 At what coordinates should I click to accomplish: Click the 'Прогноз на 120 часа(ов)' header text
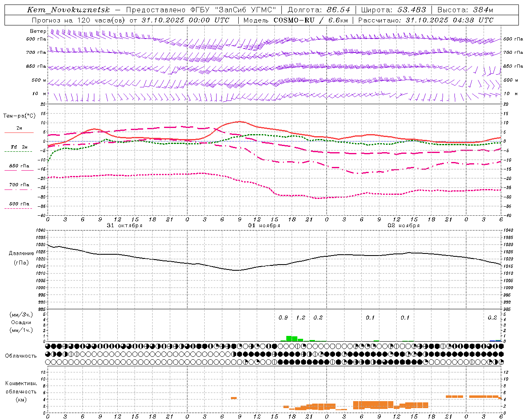click(78, 20)
